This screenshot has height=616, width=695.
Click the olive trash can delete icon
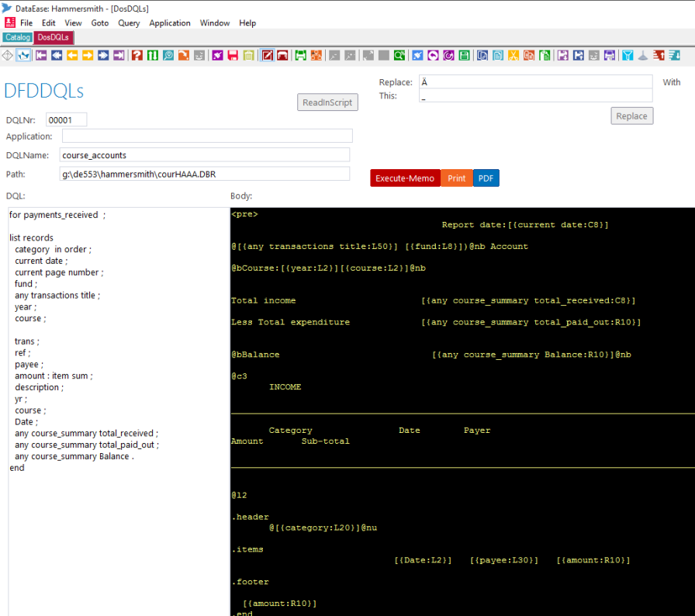[x=249, y=55]
